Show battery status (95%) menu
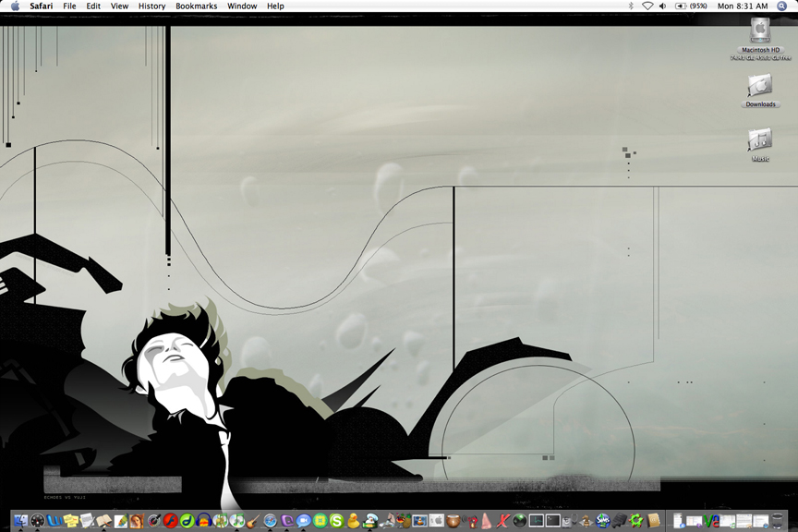This screenshot has height=532, width=798. [691, 6]
